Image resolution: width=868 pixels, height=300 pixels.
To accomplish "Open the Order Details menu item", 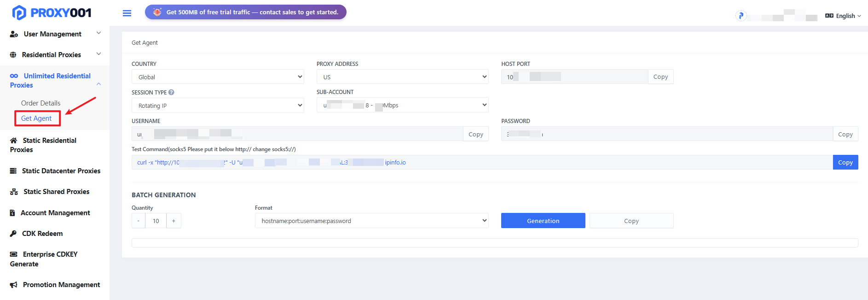I will pyautogui.click(x=41, y=103).
